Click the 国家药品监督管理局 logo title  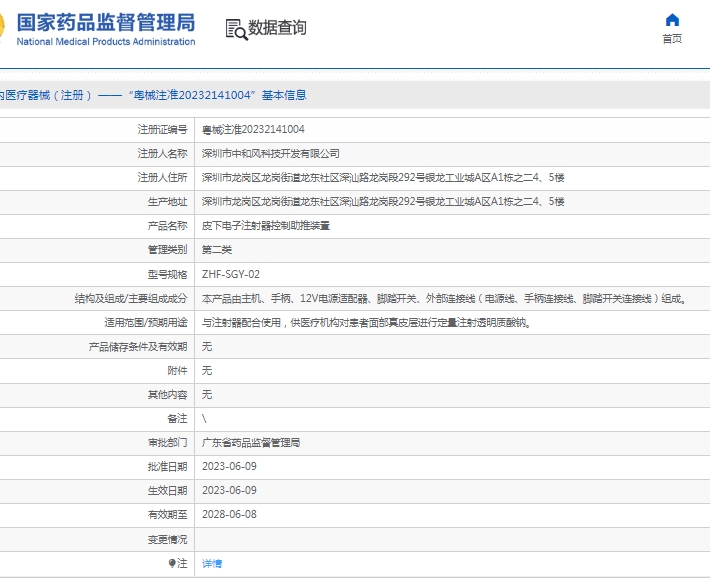[106, 22]
